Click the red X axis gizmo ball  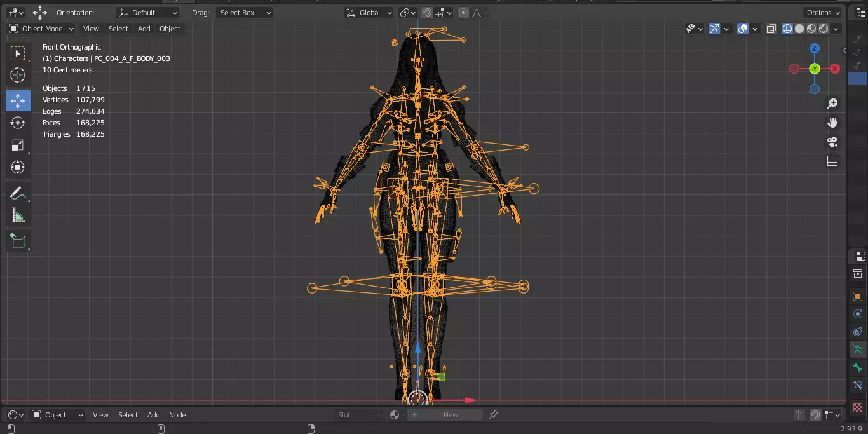(835, 69)
